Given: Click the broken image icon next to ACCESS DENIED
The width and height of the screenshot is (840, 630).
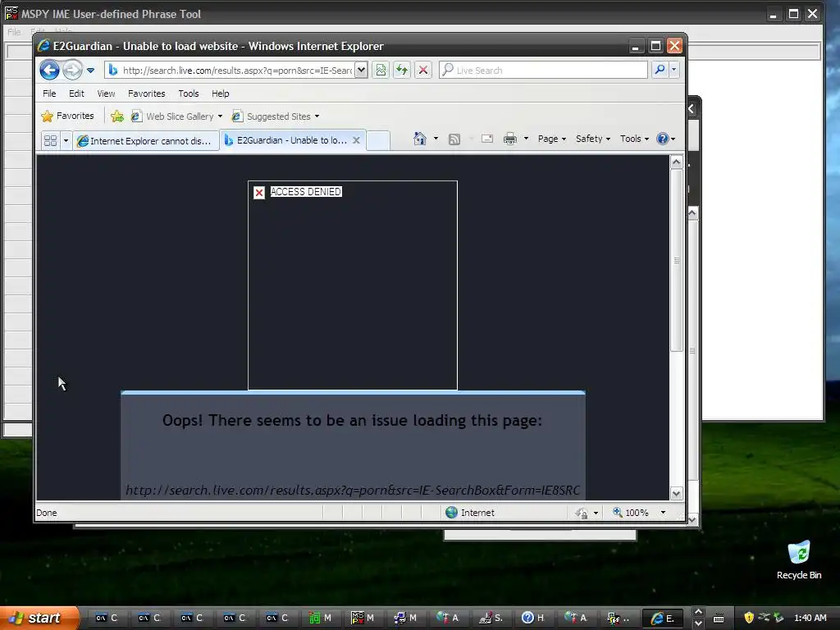Looking at the screenshot, I should pyautogui.click(x=259, y=193).
